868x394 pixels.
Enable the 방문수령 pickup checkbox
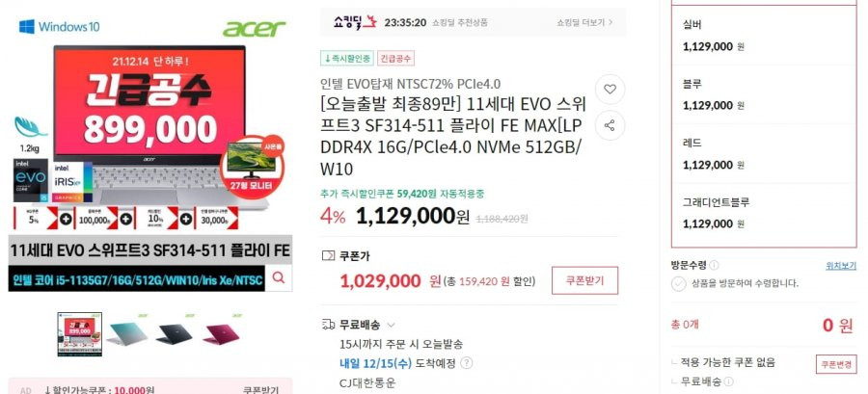click(x=679, y=284)
